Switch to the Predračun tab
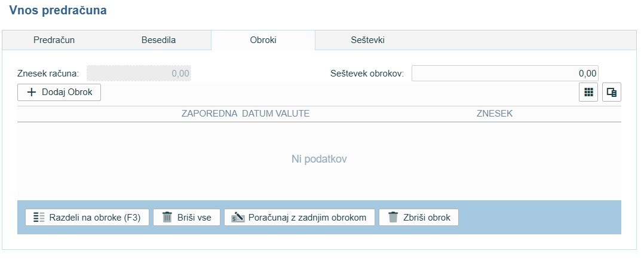This screenshot has width=644, height=272. [54, 40]
